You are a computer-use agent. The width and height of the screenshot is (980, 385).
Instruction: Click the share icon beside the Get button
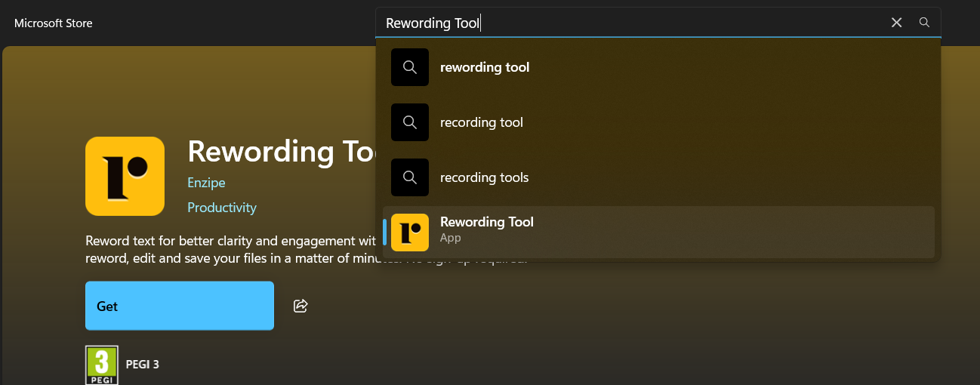[300, 306]
